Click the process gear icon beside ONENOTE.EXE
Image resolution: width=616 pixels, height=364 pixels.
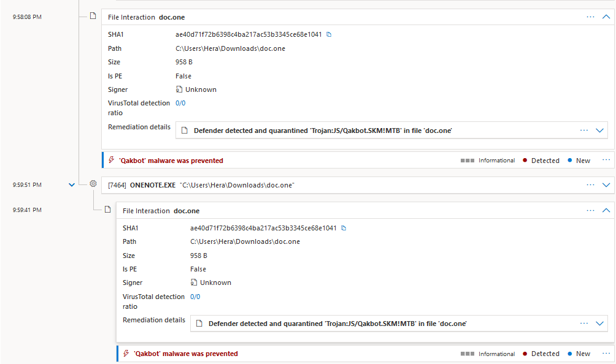coord(93,184)
